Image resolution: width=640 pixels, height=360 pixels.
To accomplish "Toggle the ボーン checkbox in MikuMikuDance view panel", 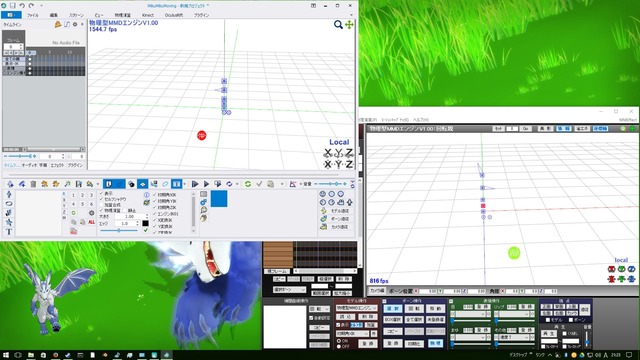I will click(571, 320).
